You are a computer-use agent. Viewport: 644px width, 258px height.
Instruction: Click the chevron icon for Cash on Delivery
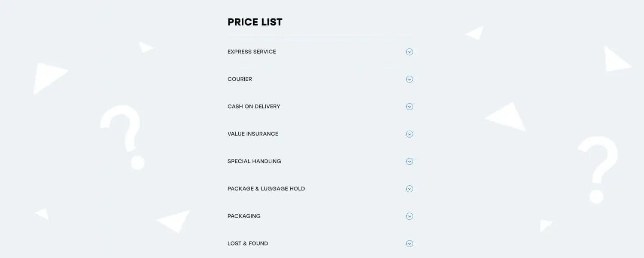(410, 107)
